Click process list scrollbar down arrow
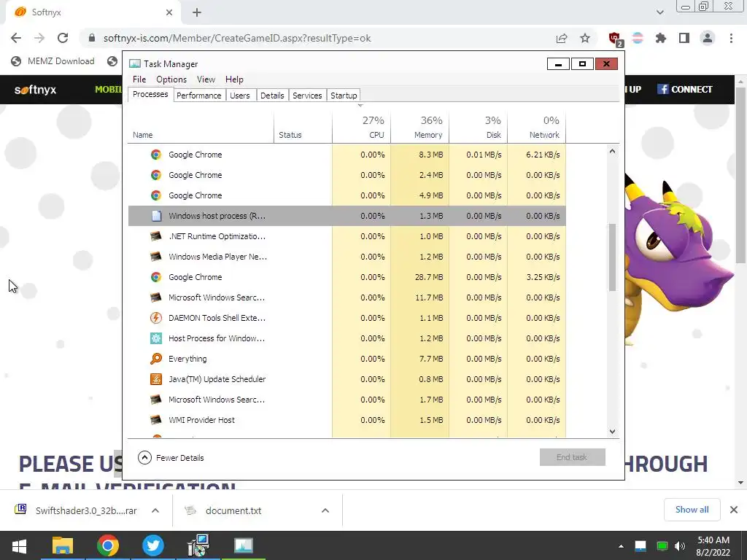The height and width of the screenshot is (560, 747). tap(612, 432)
